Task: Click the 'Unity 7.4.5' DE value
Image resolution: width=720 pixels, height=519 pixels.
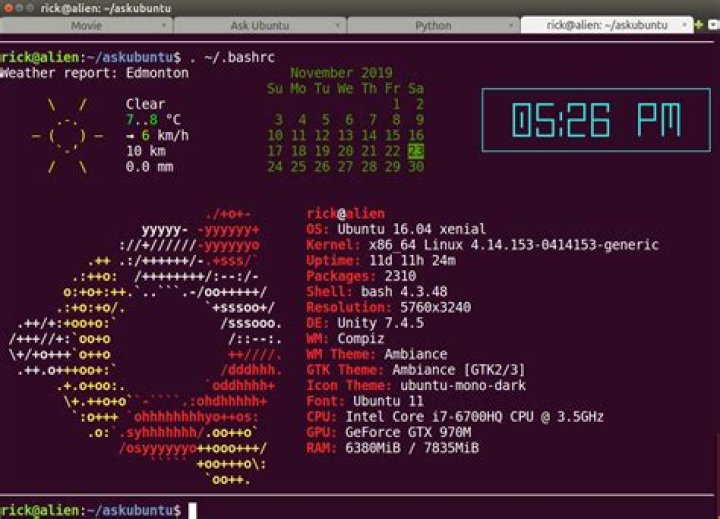Action: pos(380,323)
